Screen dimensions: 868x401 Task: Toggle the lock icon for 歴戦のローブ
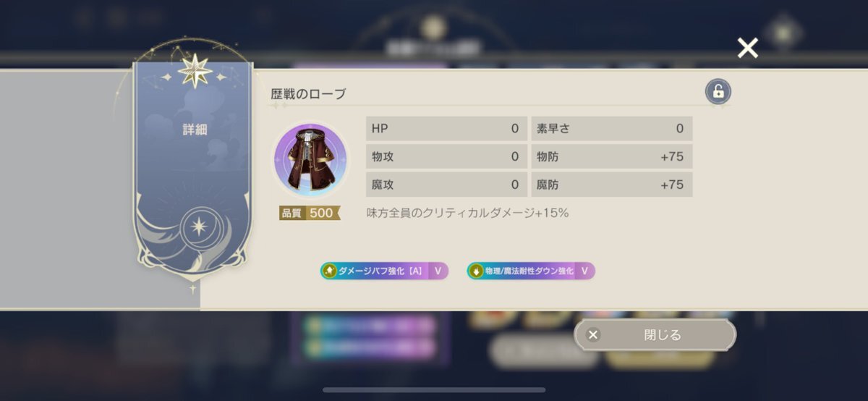click(x=718, y=92)
